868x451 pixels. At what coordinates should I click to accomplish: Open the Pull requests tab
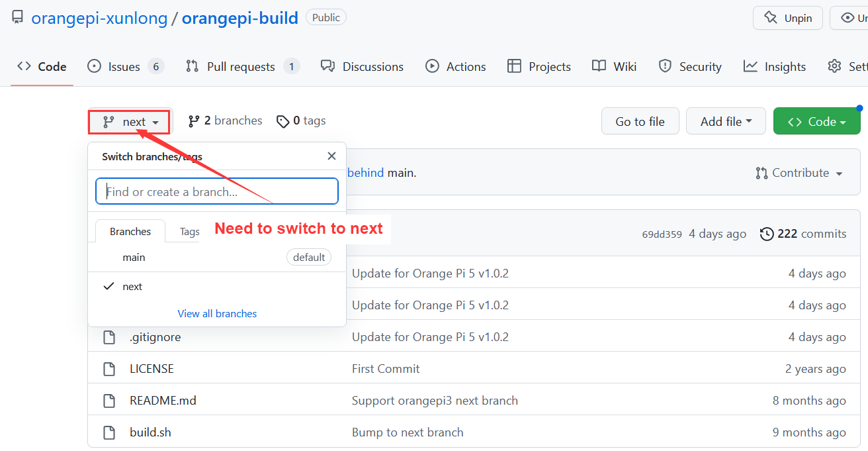[241, 67]
